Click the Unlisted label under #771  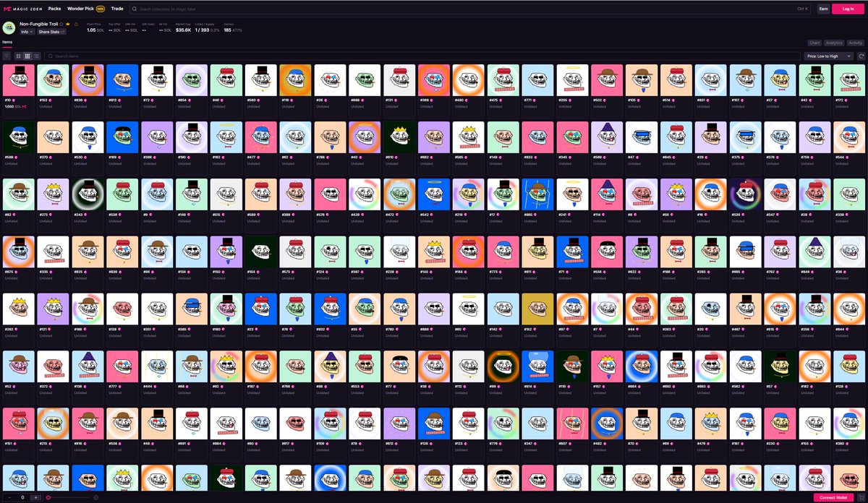530,106
